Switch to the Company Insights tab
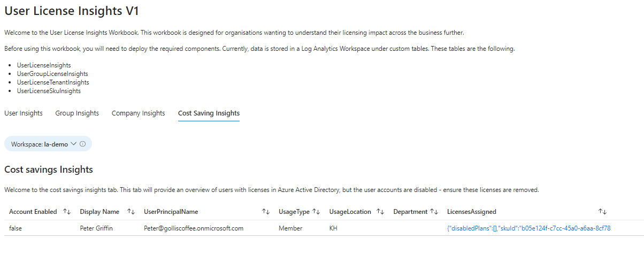The width and height of the screenshot is (644, 277). click(x=139, y=113)
